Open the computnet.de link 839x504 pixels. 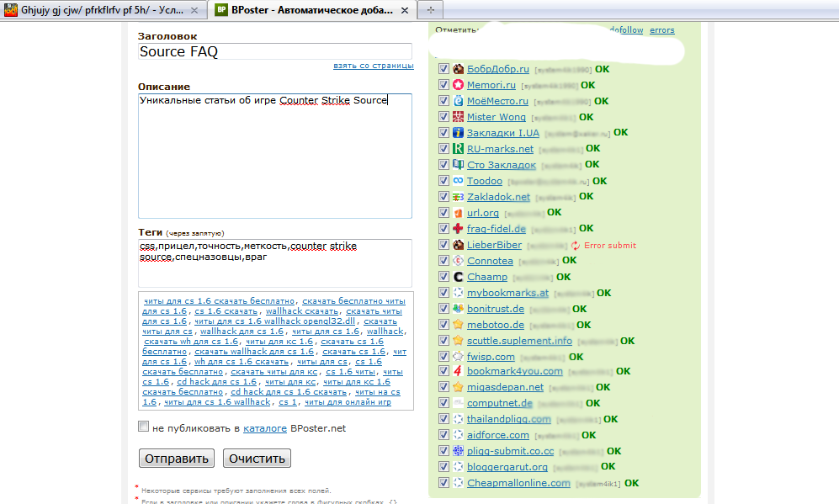[x=500, y=403]
